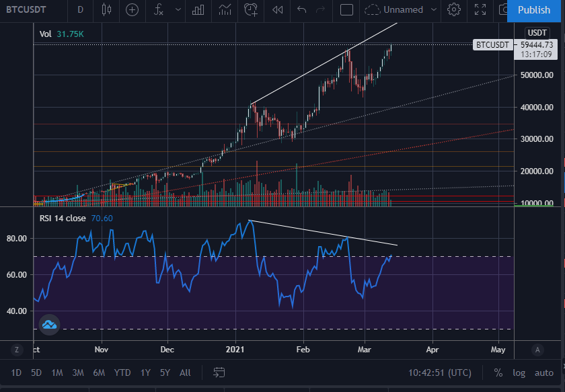Viewport: 565px width, 392px height.
Task: Open the fx indicators menu
Action: (159, 9)
